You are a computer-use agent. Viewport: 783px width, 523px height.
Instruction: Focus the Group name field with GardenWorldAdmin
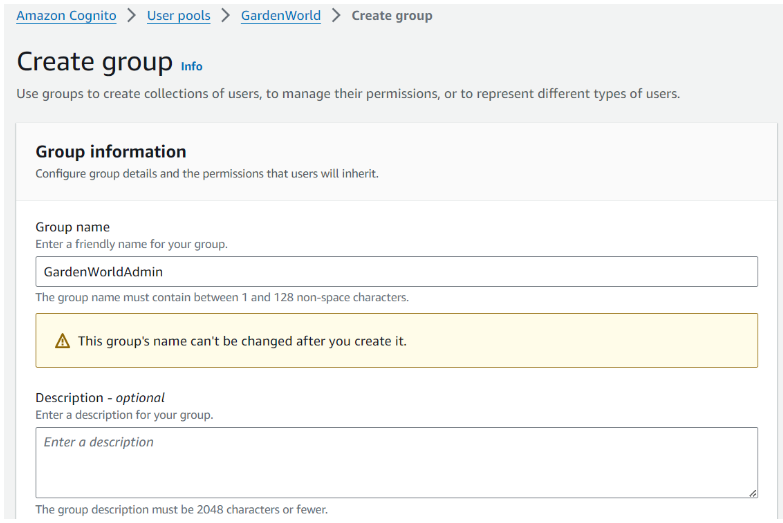click(396, 272)
